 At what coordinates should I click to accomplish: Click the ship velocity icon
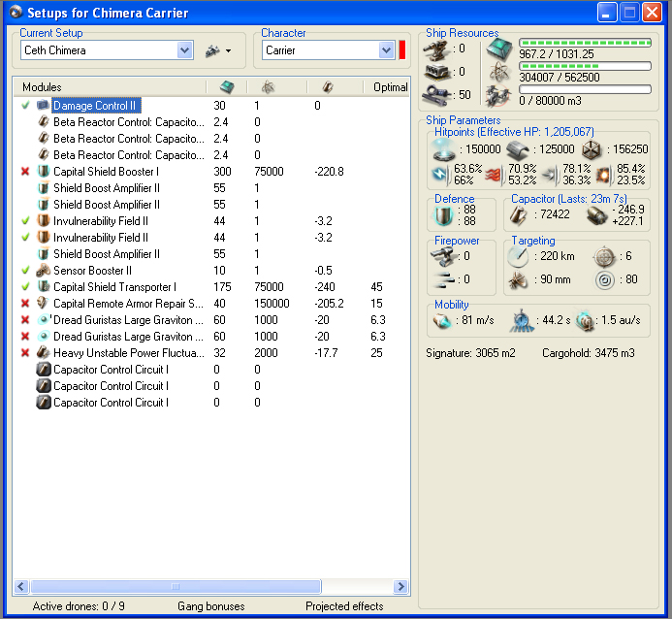click(x=442, y=320)
